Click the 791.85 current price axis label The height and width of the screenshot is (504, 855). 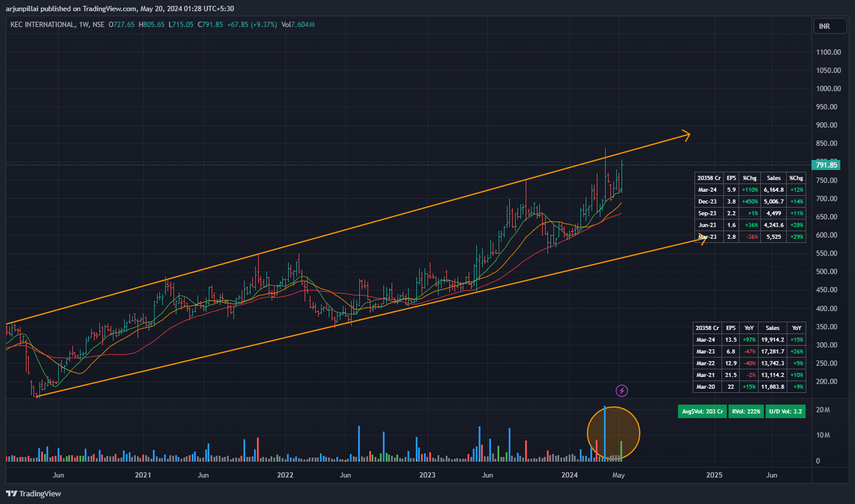826,165
